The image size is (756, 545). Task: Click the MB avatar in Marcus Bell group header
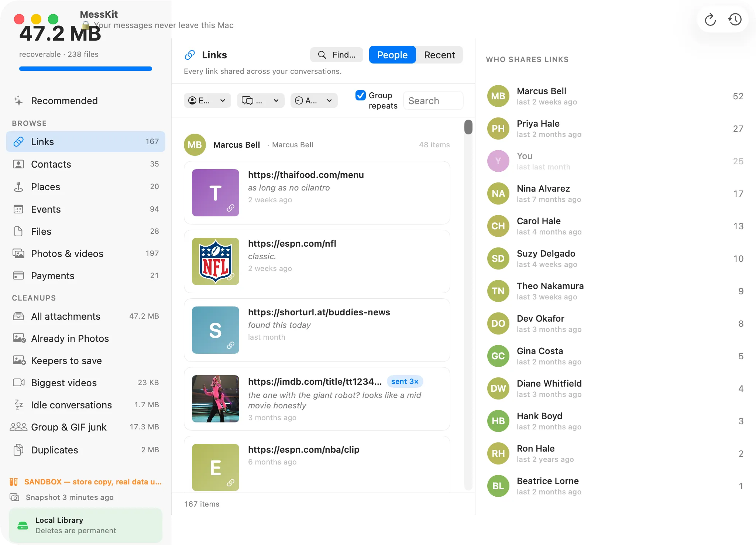(195, 145)
